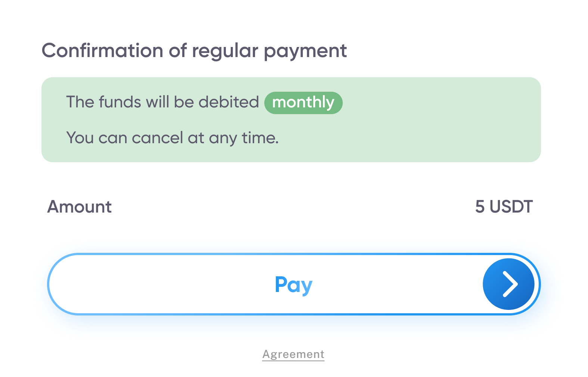
Task: Click the Confirmation of regular payment heading
Action: (194, 51)
